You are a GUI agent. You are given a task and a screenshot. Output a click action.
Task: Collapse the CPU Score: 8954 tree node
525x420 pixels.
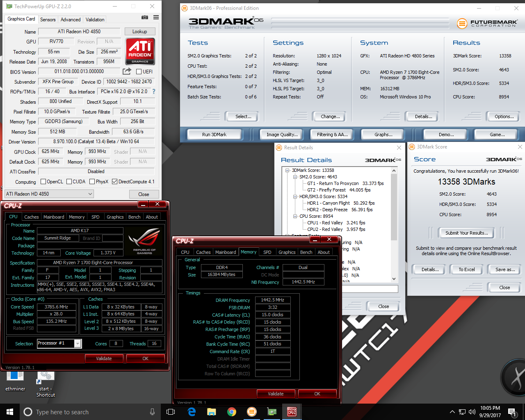[x=295, y=216]
